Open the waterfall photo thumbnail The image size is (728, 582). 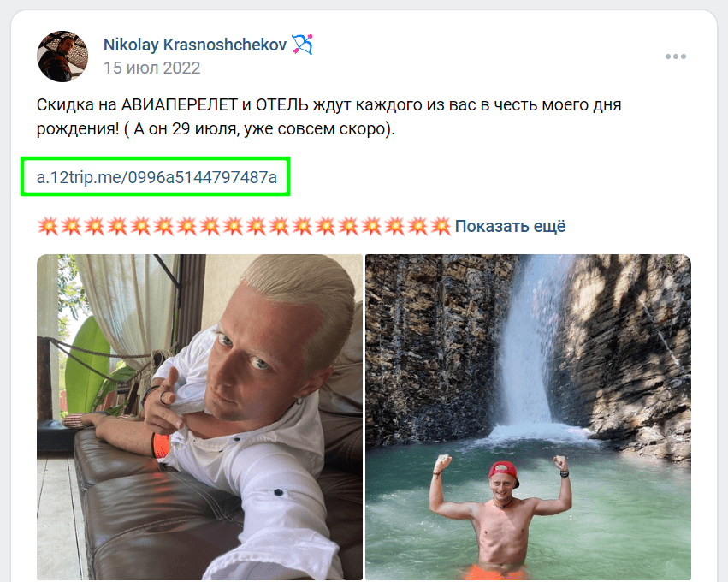(x=528, y=417)
